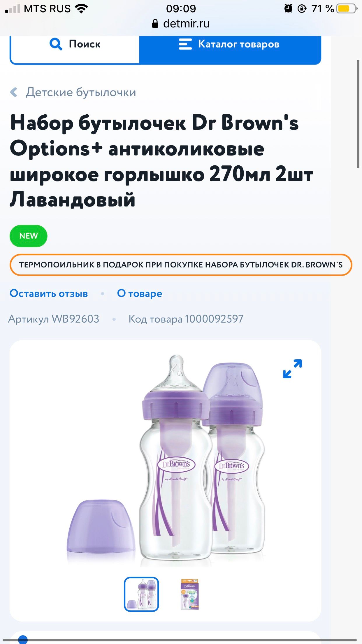Tap the alarm clock status icon
Viewport: 362px width, 644px height.
click(288, 8)
